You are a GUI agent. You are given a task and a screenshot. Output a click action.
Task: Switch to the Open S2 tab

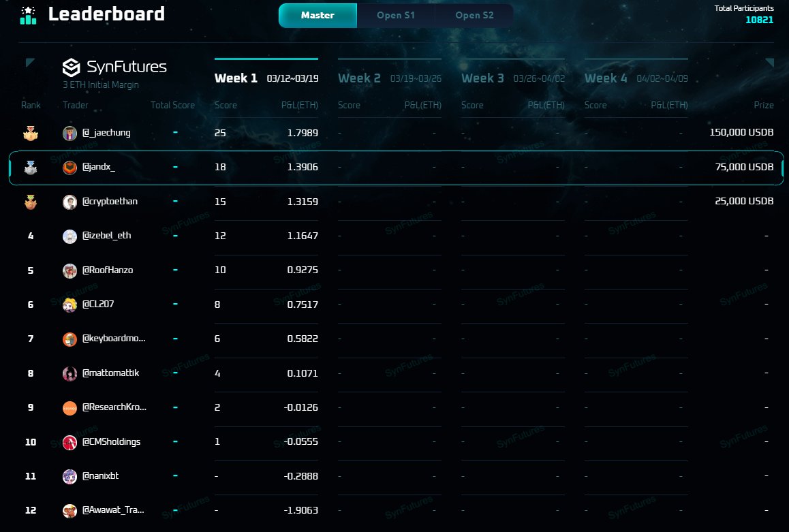[474, 16]
